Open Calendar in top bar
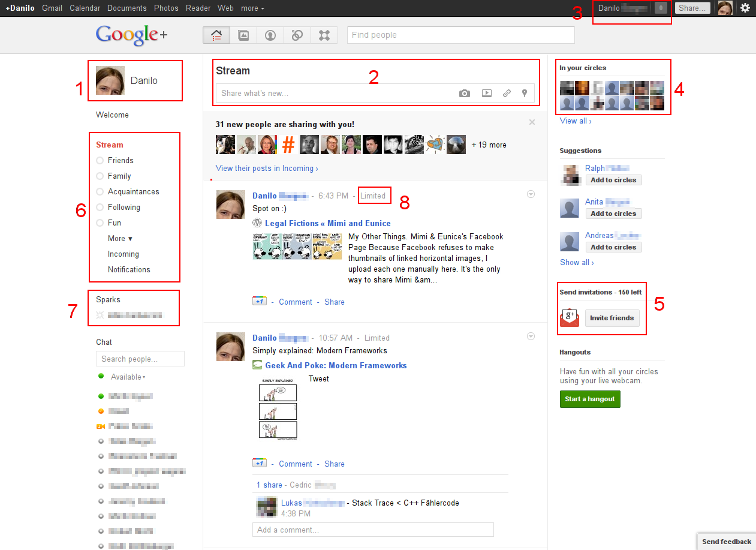Image resolution: width=756 pixels, height=550 pixels. pos(85,8)
